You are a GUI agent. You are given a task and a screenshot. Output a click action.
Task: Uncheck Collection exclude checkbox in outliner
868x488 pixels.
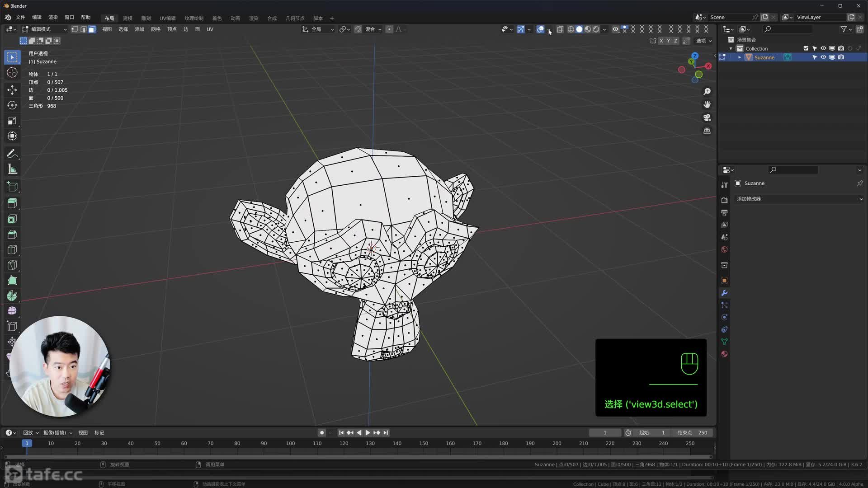(806, 48)
